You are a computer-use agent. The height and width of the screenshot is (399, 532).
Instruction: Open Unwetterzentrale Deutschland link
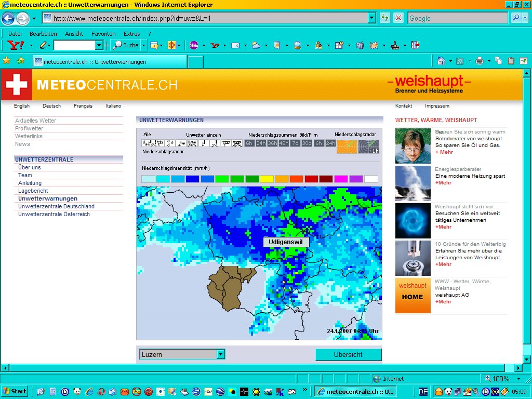56,206
